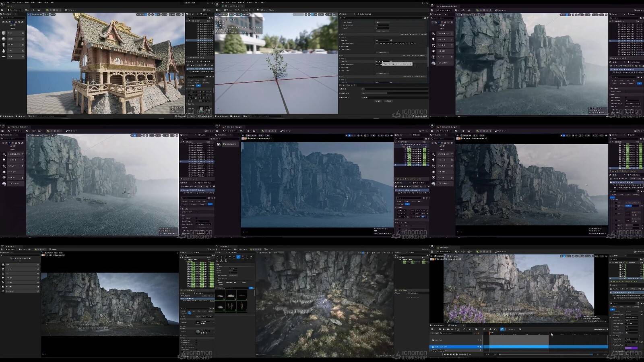Open the Collision dropdown in the plant editor

[262, 10]
